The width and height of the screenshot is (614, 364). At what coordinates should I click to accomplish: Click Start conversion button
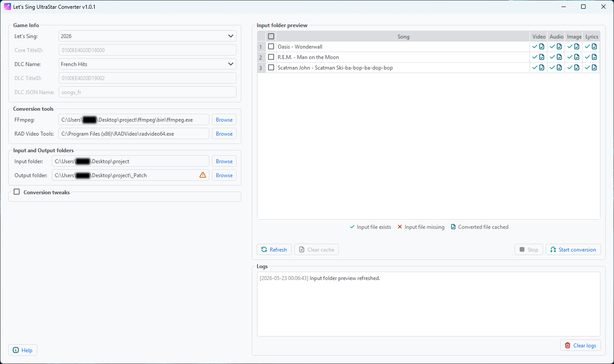click(573, 249)
